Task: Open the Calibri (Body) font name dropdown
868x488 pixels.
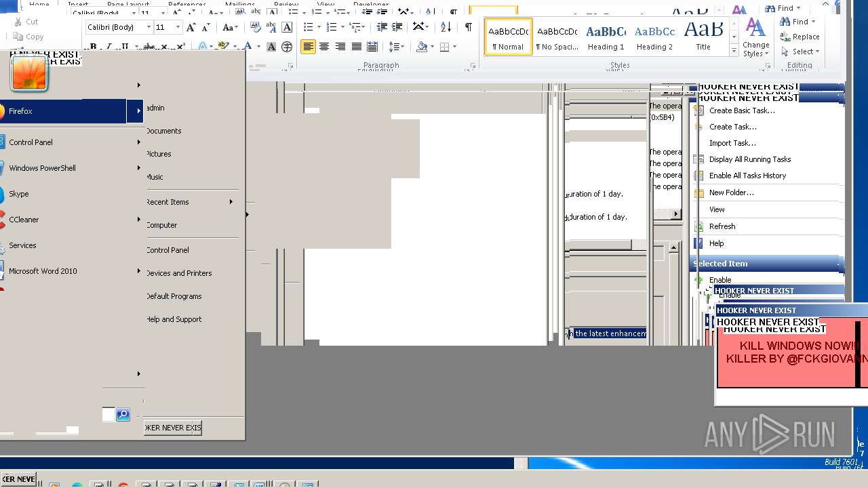Action: pyautogui.click(x=149, y=27)
